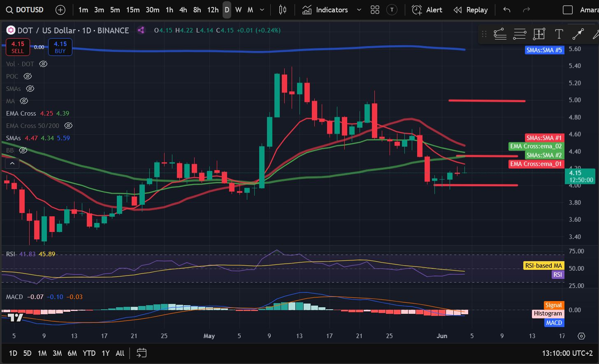The image size is (599, 364).
Task: Switch to the 4h timeframe
Action: pyautogui.click(x=183, y=10)
